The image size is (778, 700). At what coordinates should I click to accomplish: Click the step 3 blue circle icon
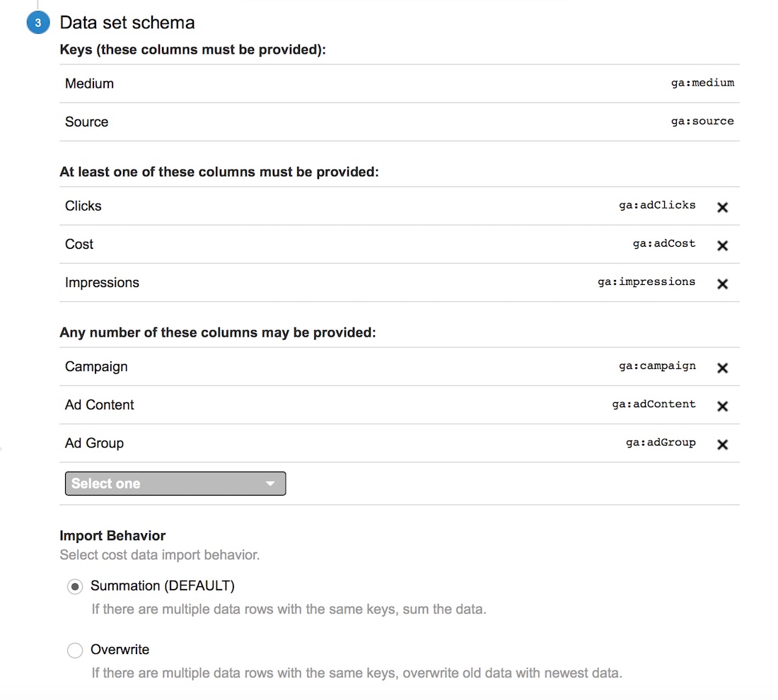(38, 23)
